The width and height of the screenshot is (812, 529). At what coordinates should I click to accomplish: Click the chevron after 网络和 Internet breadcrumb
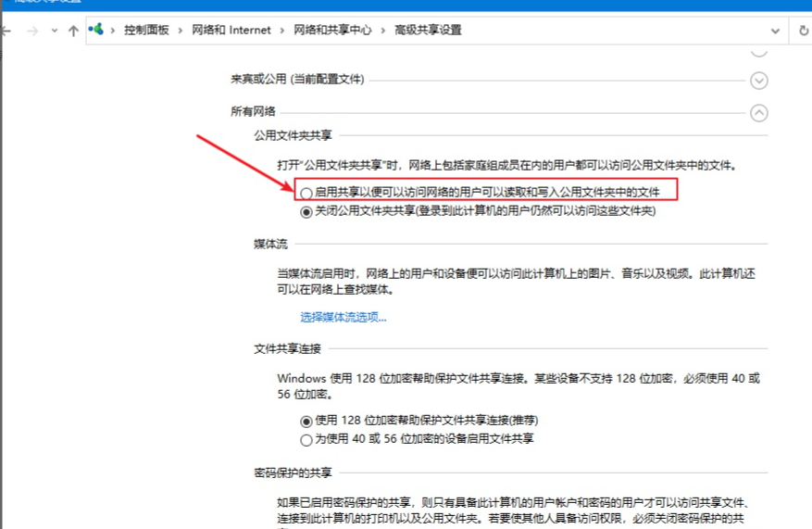coord(283,31)
